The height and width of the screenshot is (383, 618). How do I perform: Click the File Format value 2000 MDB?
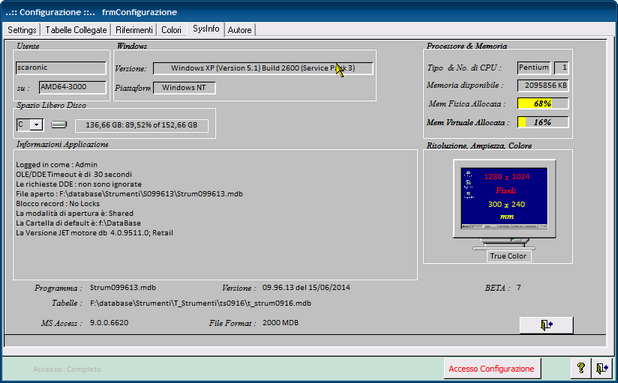tap(281, 323)
